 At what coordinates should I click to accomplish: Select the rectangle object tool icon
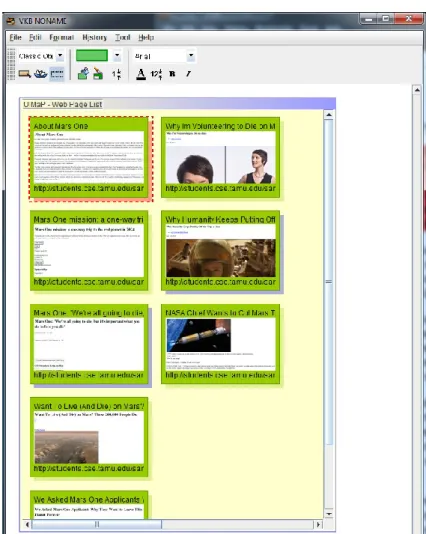click(25, 74)
